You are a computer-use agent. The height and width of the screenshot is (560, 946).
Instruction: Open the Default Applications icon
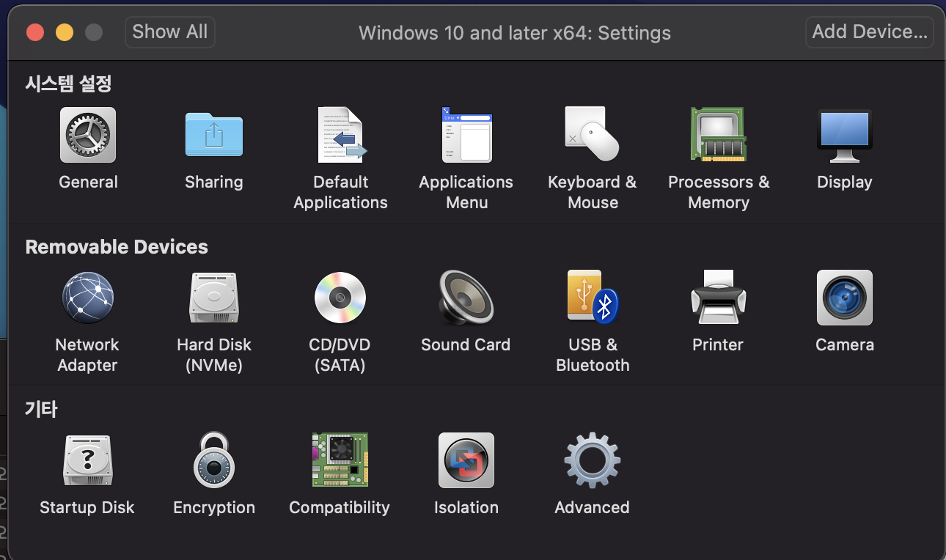[x=341, y=135]
